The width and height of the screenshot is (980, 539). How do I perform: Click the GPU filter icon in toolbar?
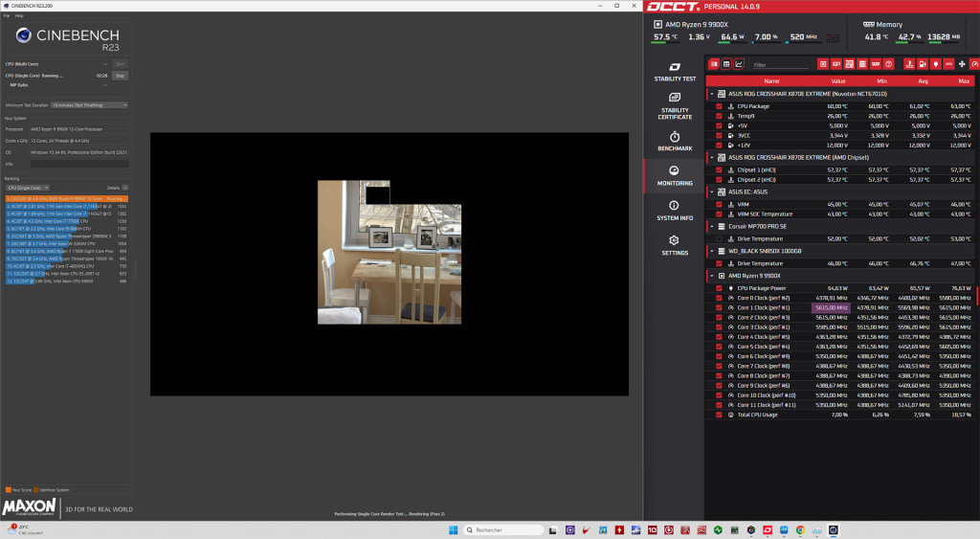point(836,64)
